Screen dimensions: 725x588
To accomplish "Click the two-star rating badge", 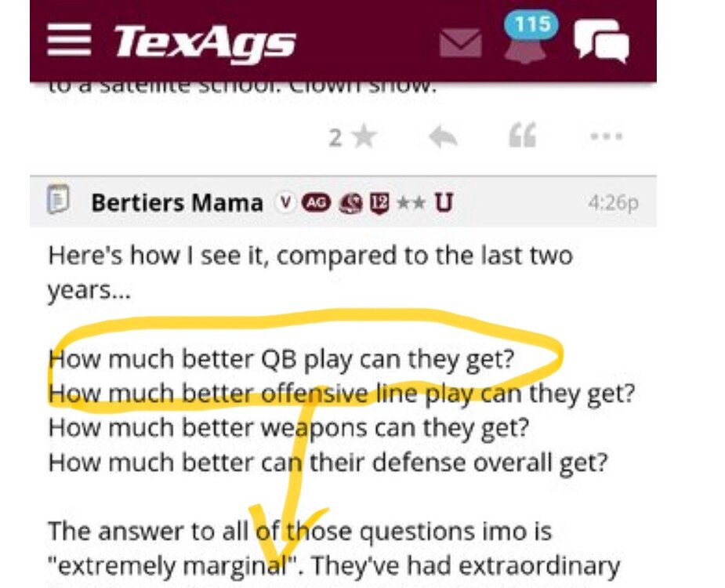I will point(410,202).
